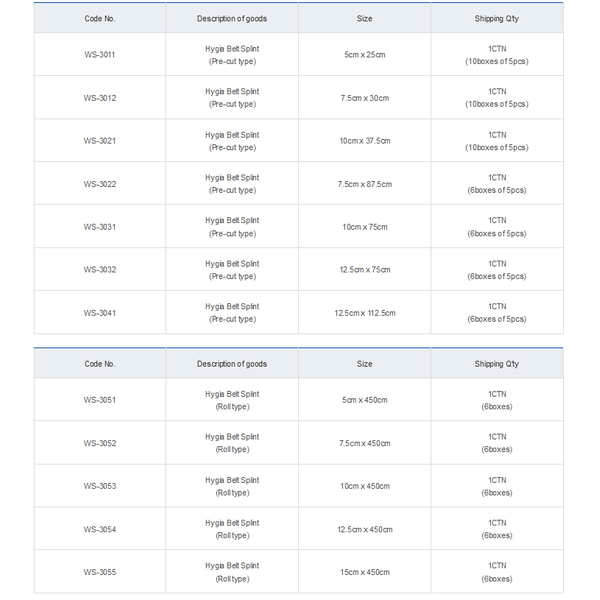Select the 10cm x 37.5cm size cell

coord(365,141)
